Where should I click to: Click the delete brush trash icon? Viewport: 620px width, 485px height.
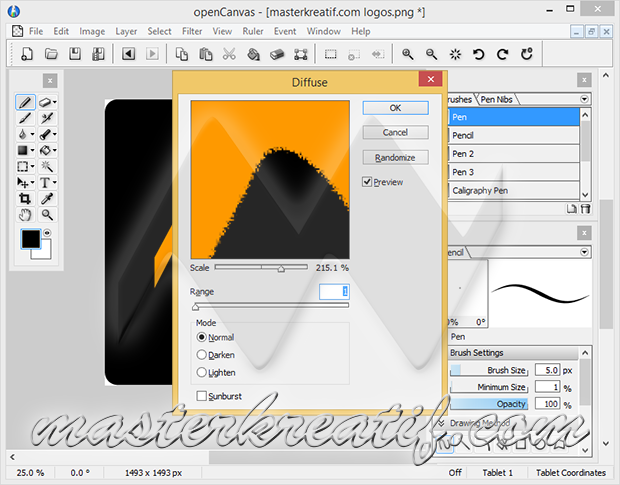pyautogui.click(x=585, y=208)
